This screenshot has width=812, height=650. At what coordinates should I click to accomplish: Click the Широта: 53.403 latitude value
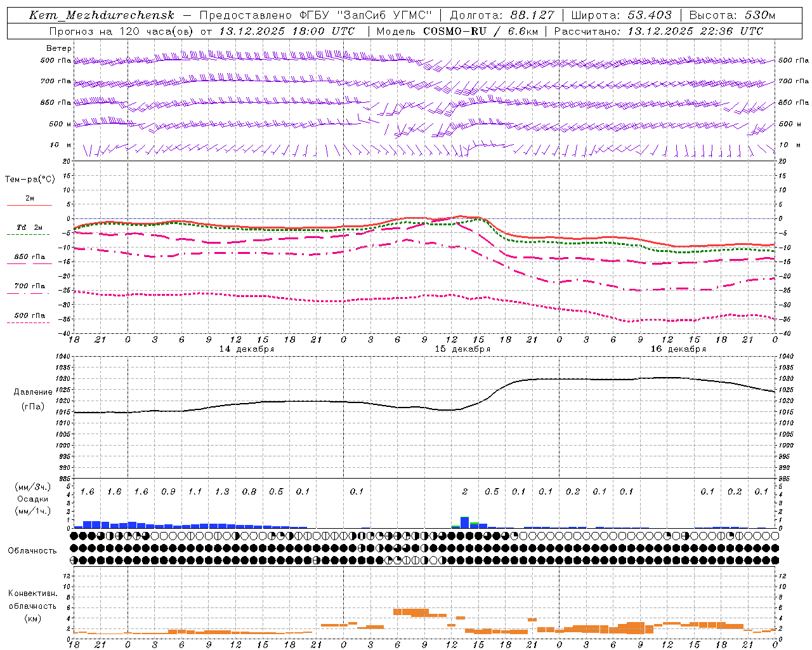click(621, 15)
